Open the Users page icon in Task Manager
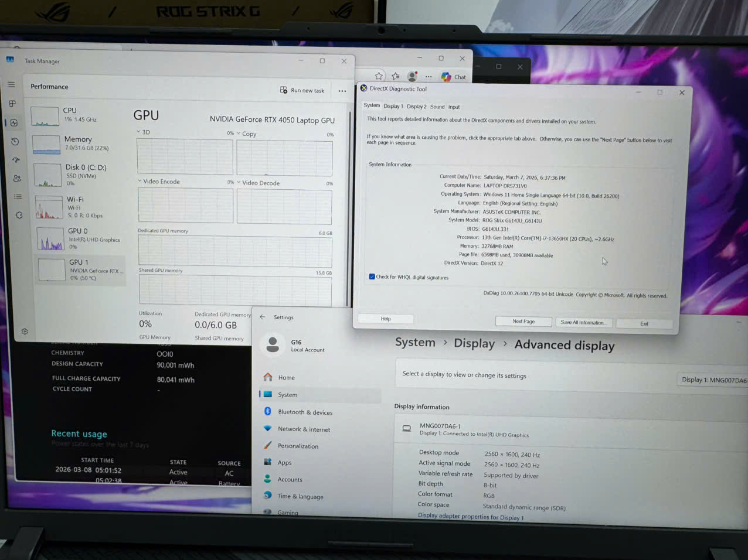This screenshot has height=560, width=748. click(17, 179)
